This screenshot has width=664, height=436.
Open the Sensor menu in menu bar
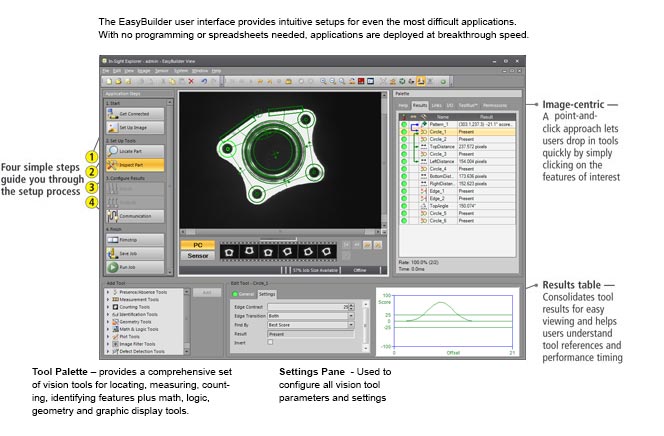tap(159, 70)
